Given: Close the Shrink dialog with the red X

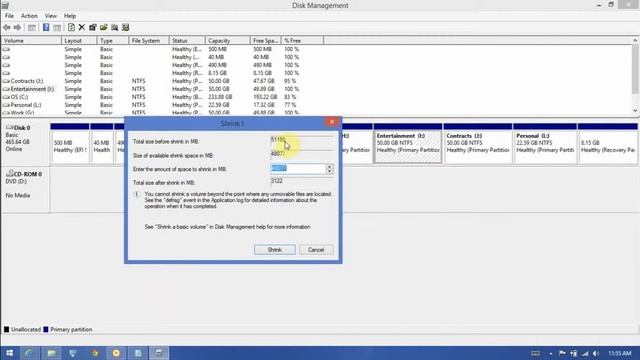Looking at the screenshot, I should click(x=332, y=122).
